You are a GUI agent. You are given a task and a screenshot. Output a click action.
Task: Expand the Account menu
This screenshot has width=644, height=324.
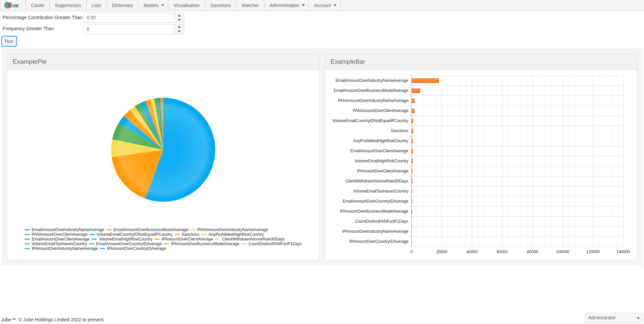tap(325, 5)
